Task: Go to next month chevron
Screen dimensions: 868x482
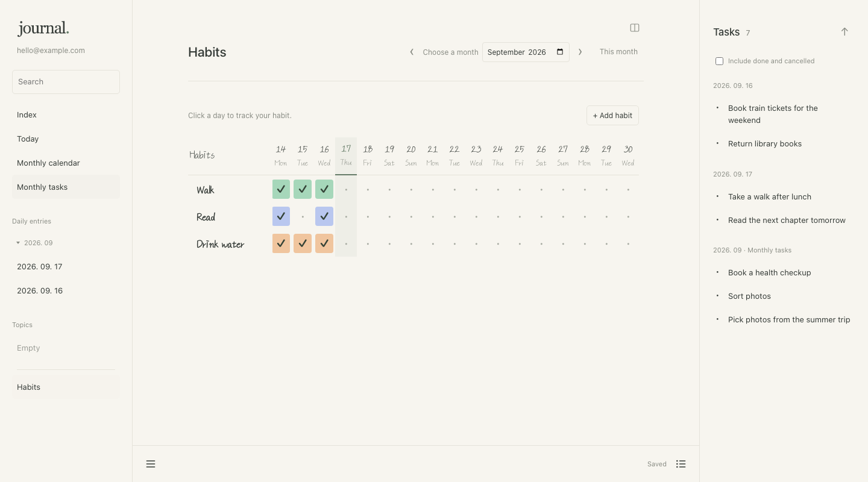Action: 580,52
